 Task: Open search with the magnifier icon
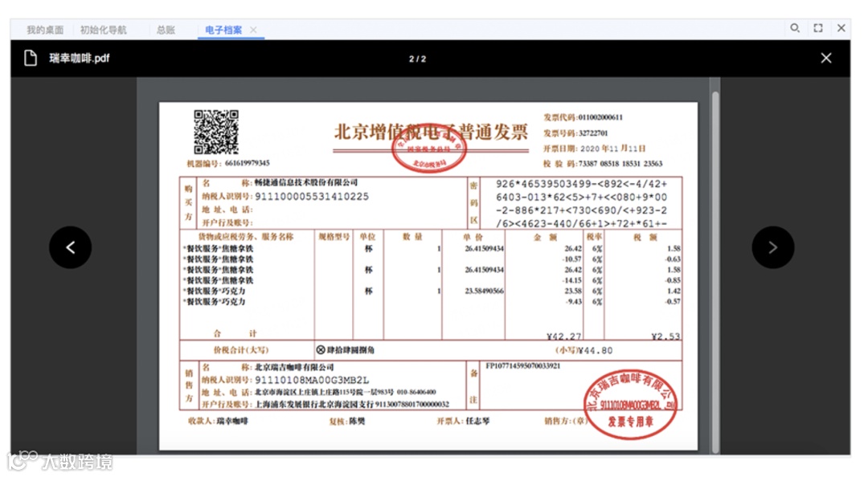[x=795, y=27]
